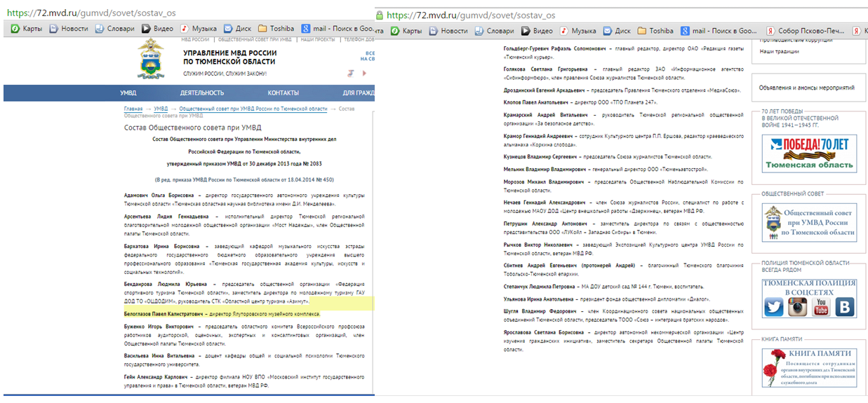Select name Бекдаирова Людмила Юрьевна

tap(165, 284)
